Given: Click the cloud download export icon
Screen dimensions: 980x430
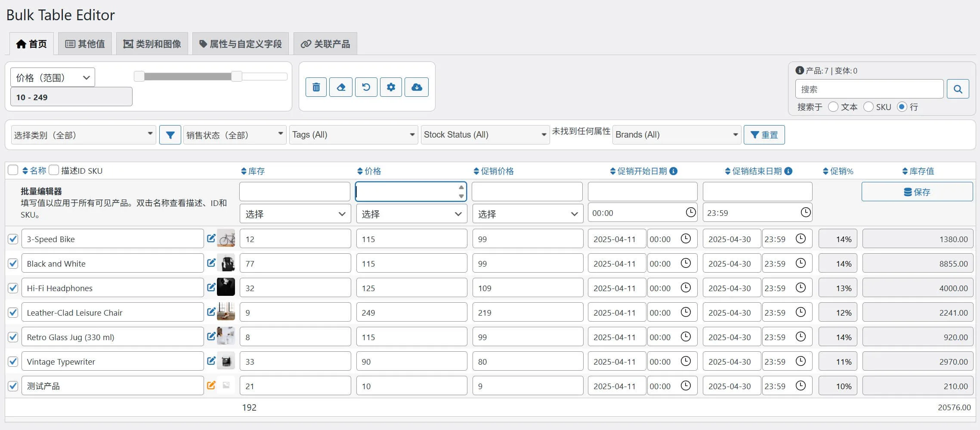Looking at the screenshot, I should (416, 87).
